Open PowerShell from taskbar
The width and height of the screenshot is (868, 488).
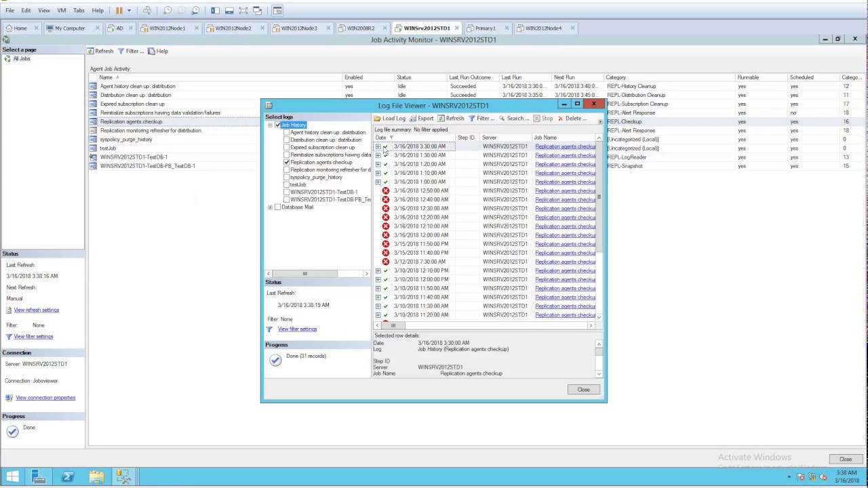(x=68, y=477)
